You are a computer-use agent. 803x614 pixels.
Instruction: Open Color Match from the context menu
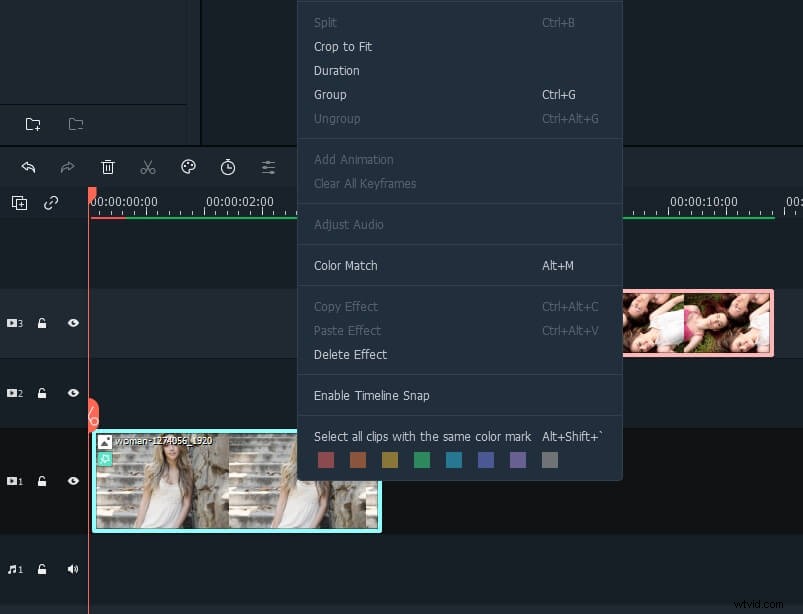click(x=345, y=265)
